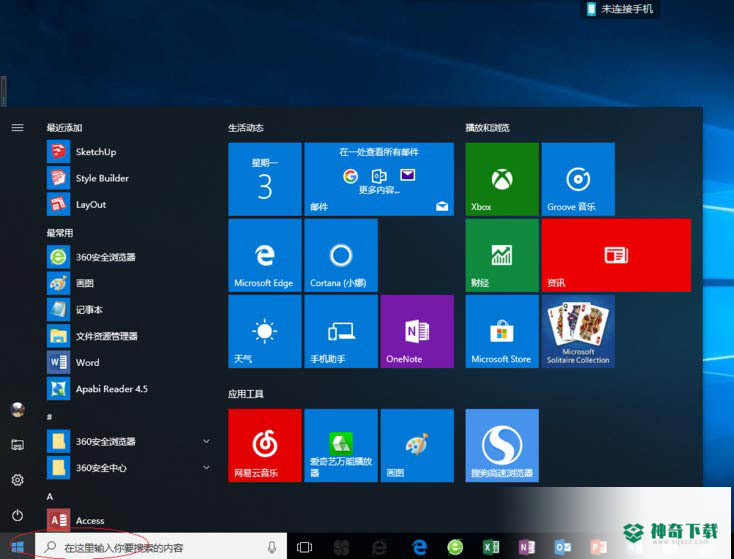Open the 邮件 mail tile
This screenshot has width=734, height=559.
[x=379, y=179]
